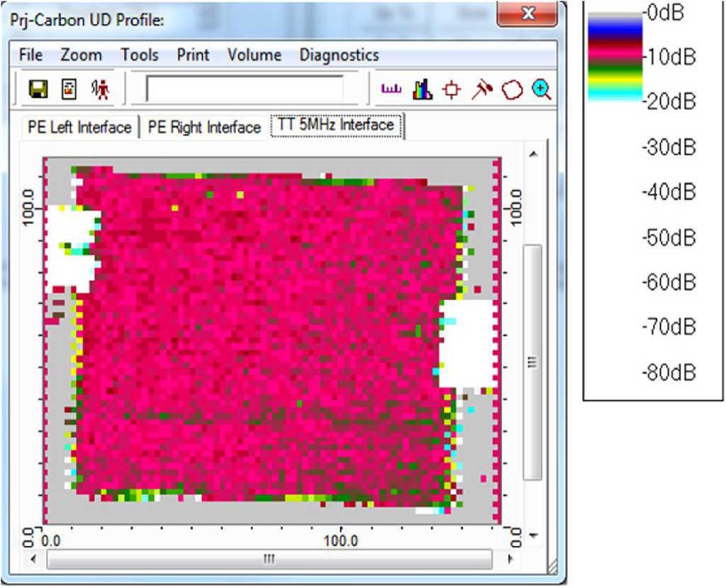Screen dimensions: 726x588
Task: Switch to the PE Right Interface tab
Action: tap(204, 128)
